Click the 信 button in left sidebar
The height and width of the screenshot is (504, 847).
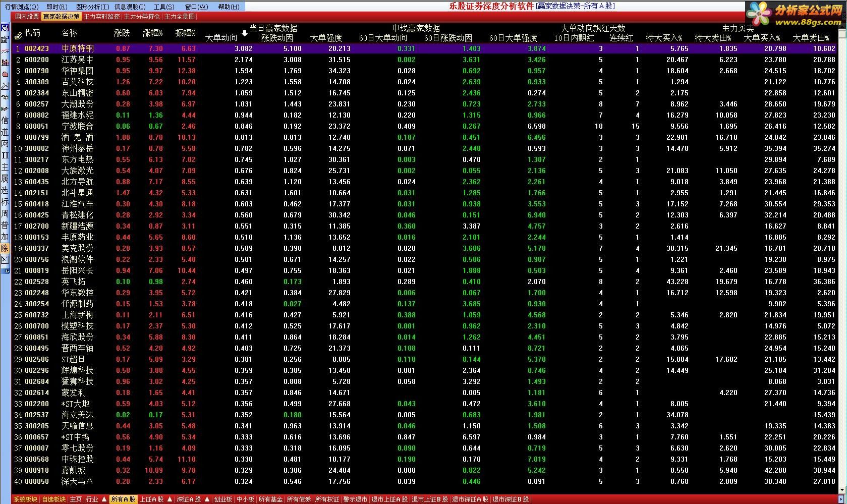coord(5,120)
